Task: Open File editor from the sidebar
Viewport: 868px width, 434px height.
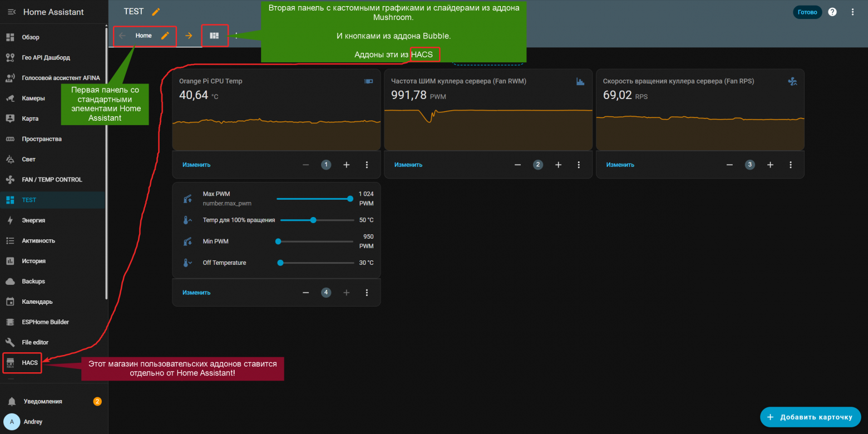Action: [34, 342]
